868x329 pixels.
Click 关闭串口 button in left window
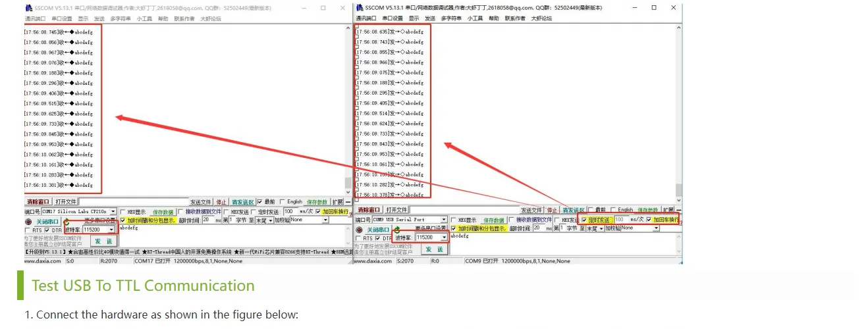(47, 221)
